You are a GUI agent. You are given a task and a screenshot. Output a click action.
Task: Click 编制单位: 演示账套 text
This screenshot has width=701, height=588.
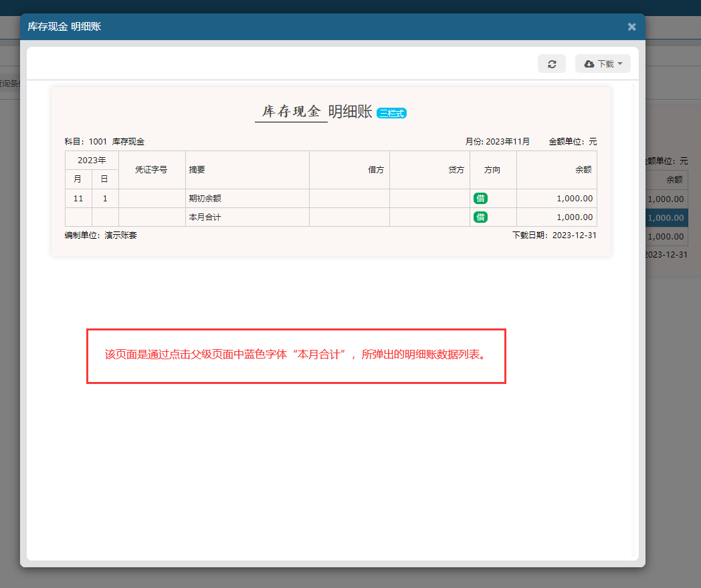pos(100,235)
